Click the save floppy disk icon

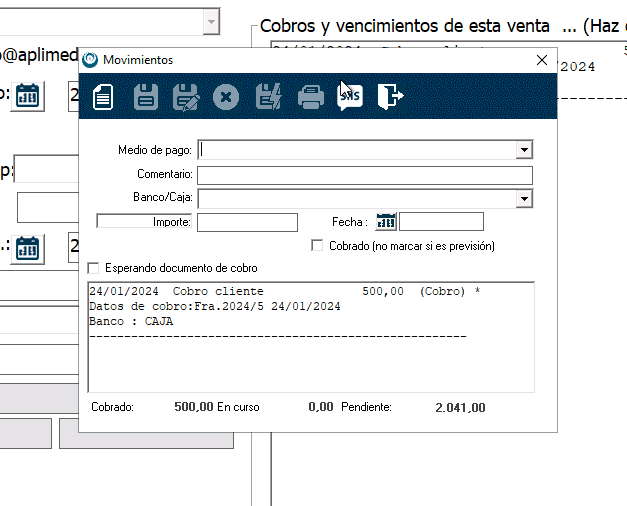pyautogui.click(x=146, y=97)
